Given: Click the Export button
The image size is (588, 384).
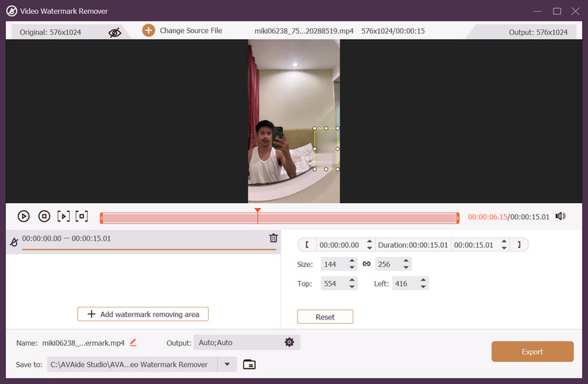Looking at the screenshot, I should coord(532,352).
